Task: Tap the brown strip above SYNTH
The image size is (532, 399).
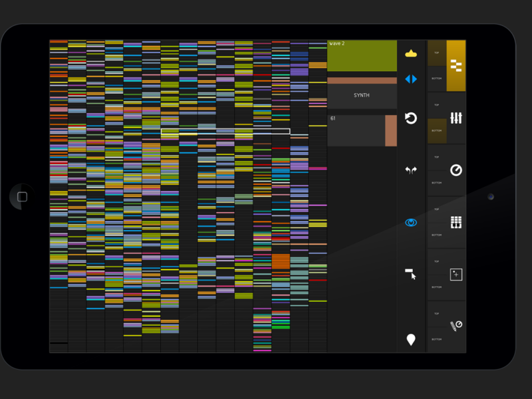Action: point(362,80)
